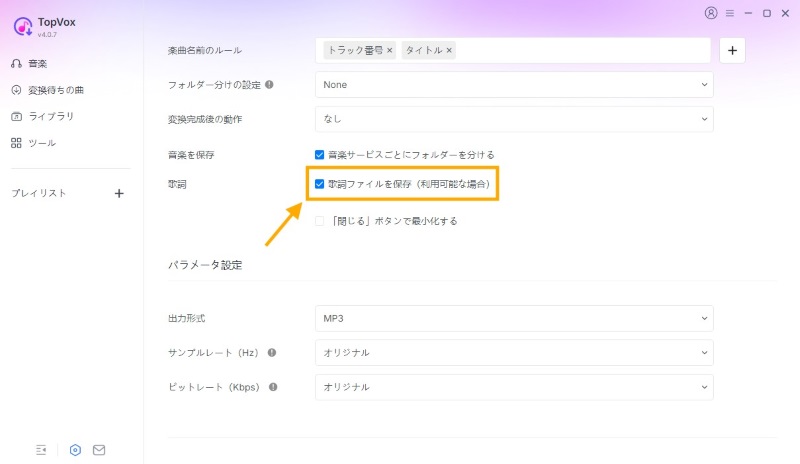Maximize the TopVox window
Image resolution: width=800 pixels, height=464 pixels.
point(767,13)
